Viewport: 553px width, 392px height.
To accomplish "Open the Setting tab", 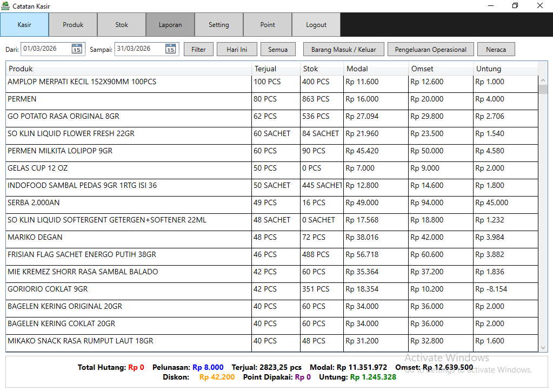I will [219, 25].
